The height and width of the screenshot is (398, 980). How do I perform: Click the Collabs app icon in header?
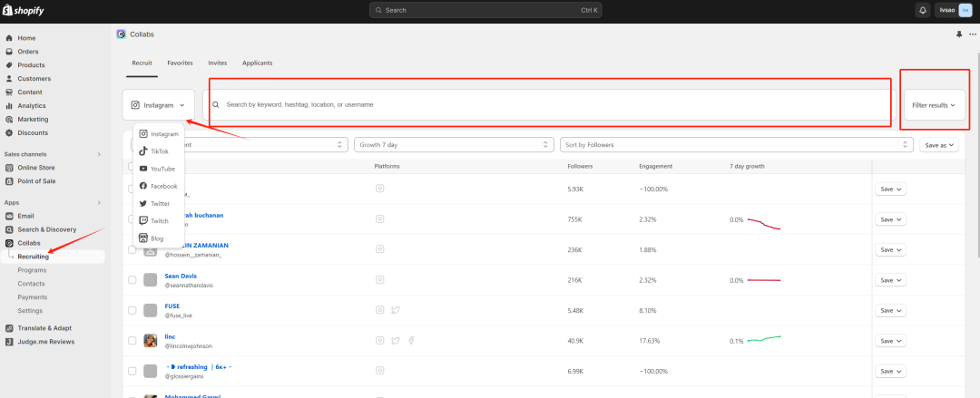click(122, 34)
